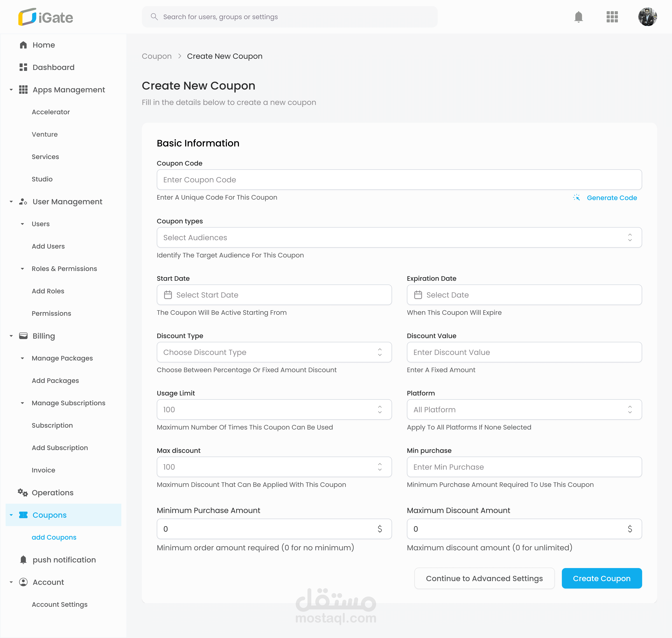
Task: Click the search magnifier icon
Action: 154,17
